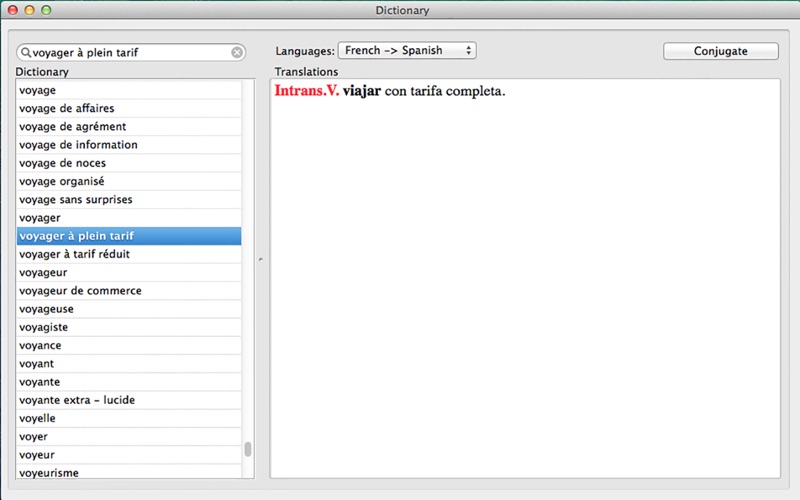Zoom the window using green button

(x=46, y=10)
